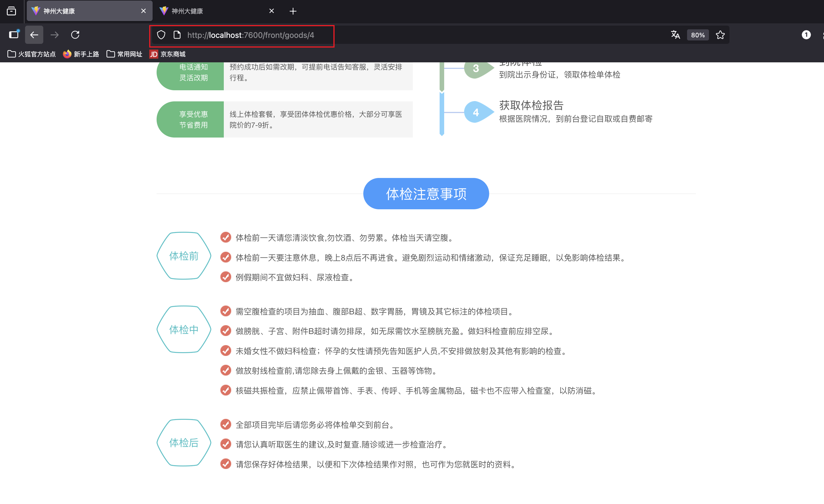Reload the current page

pyautogui.click(x=75, y=35)
